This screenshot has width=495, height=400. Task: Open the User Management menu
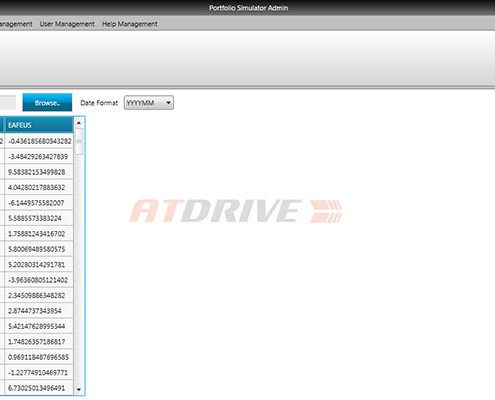click(67, 24)
